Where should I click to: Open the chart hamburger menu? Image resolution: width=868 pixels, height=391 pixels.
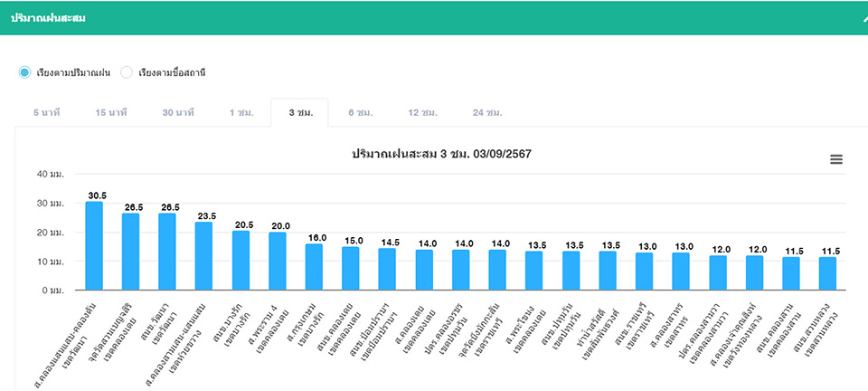click(x=835, y=159)
